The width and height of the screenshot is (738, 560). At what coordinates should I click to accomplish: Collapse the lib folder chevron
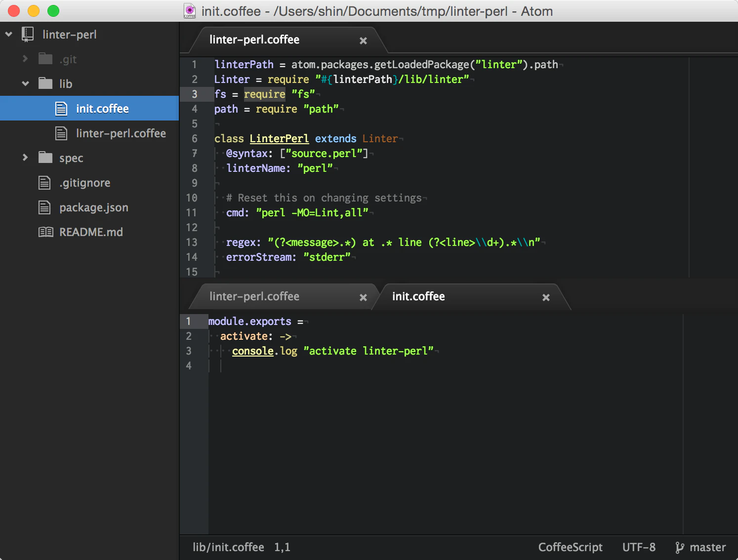pyautogui.click(x=26, y=84)
